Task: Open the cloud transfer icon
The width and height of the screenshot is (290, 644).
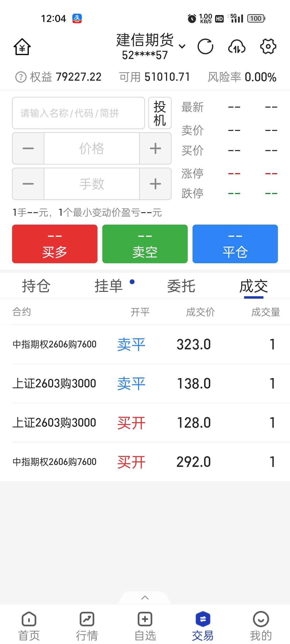Action: point(237,47)
